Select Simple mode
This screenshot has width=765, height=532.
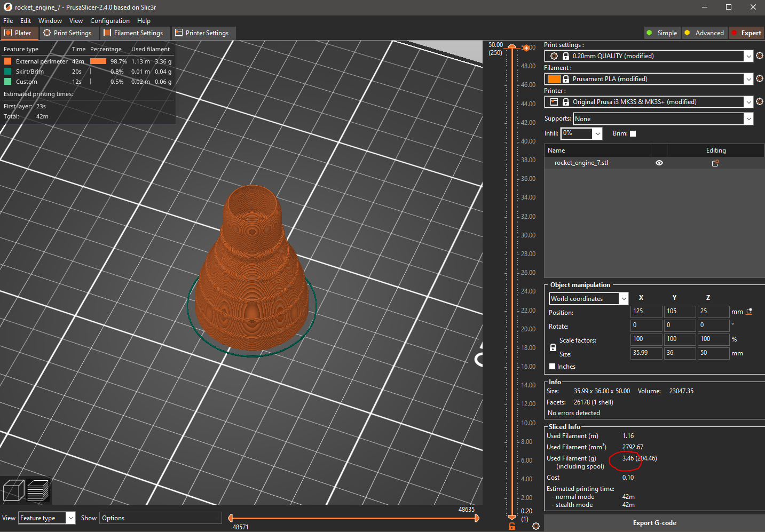(x=662, y=33)
